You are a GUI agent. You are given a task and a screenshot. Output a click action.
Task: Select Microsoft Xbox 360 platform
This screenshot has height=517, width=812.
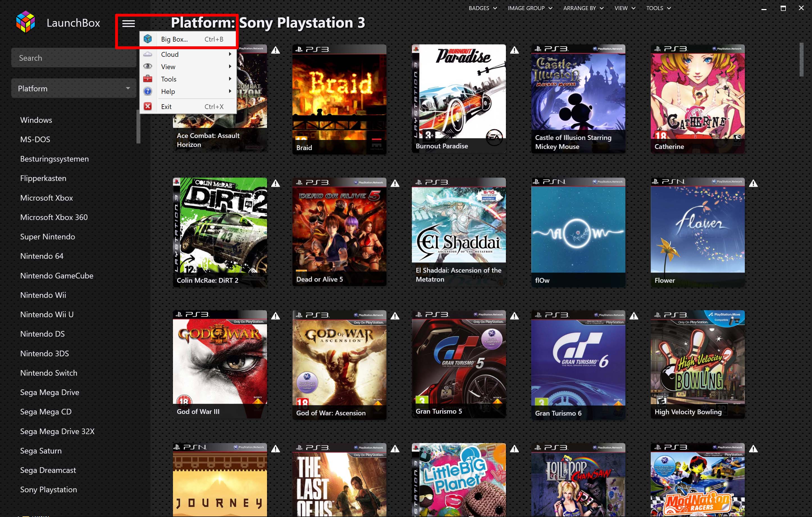(x=54, y=217)
